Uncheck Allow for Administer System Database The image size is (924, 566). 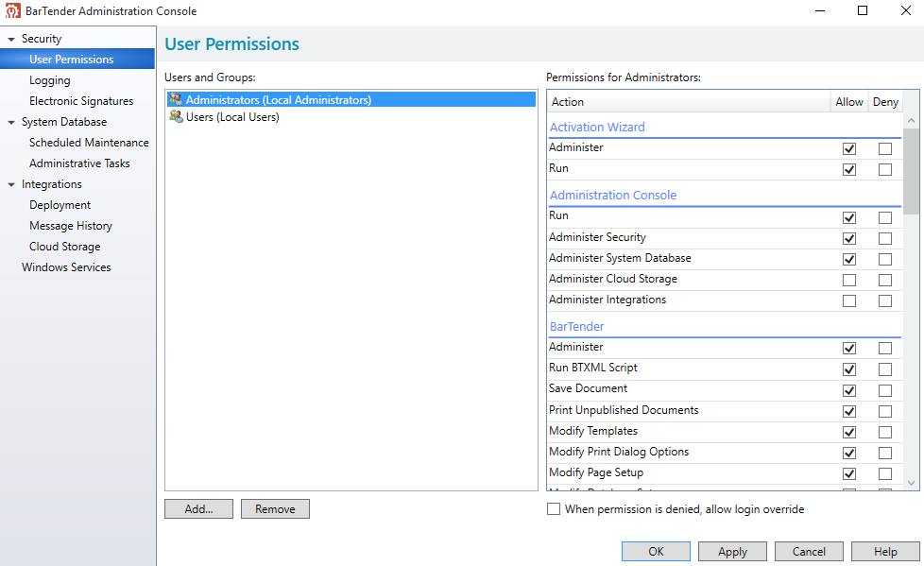(x=849, y=259)
